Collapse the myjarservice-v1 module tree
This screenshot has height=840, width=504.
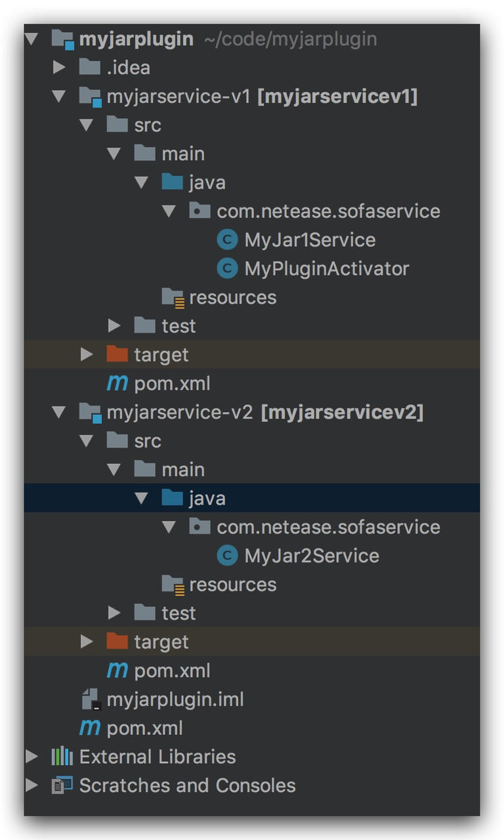pos(58,96)
